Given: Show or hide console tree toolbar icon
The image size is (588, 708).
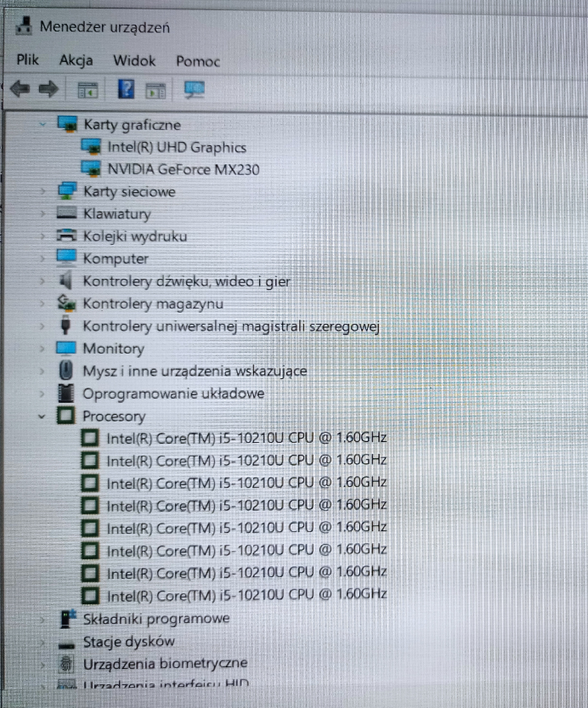Looking at the screenshot, I should click(x=88, y=90).
